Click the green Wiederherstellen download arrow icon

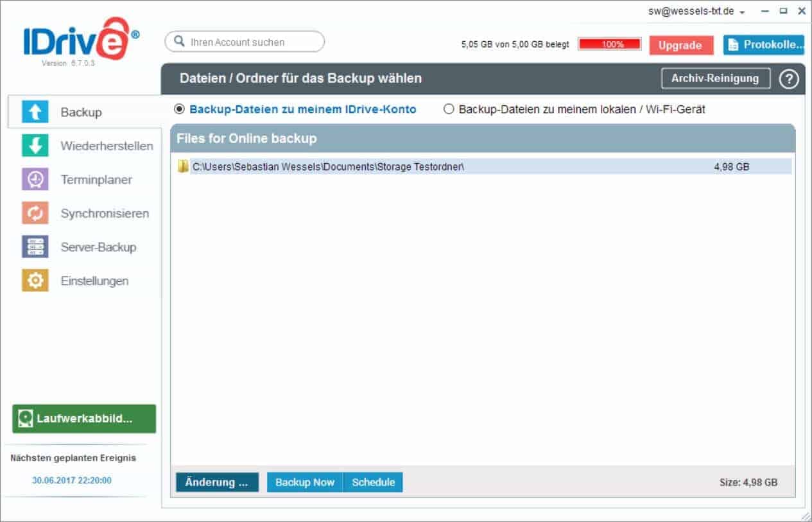[35, 145]
